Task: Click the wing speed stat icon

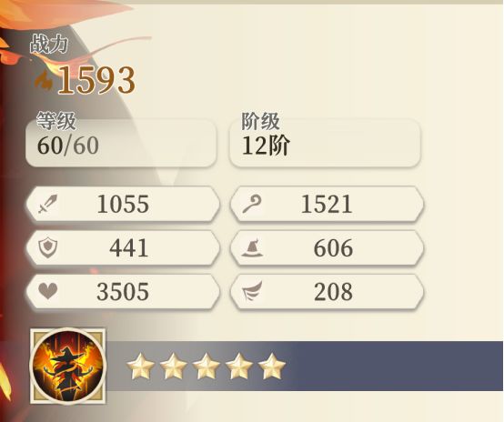Action: coord(252,291)
